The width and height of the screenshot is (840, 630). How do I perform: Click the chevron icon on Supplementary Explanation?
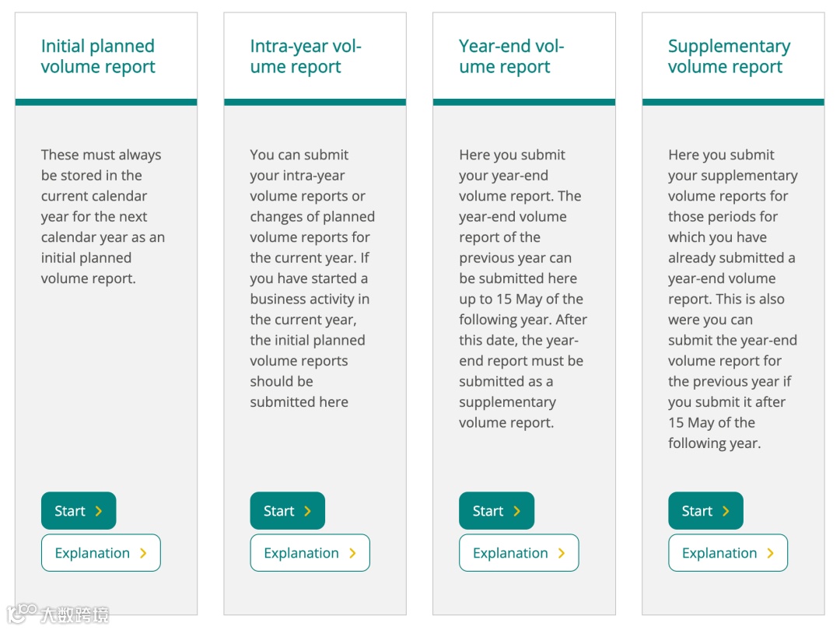tap(771, 553)
